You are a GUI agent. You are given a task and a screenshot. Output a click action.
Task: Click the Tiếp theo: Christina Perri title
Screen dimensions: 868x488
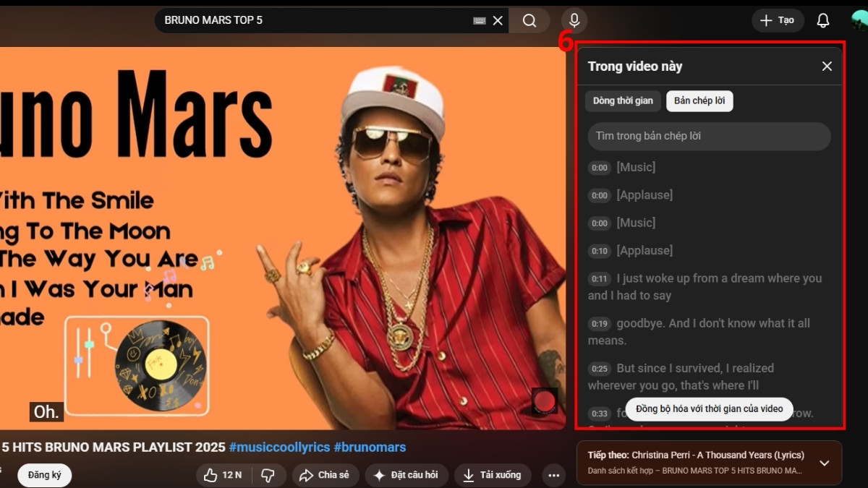[x=696, y=455]
